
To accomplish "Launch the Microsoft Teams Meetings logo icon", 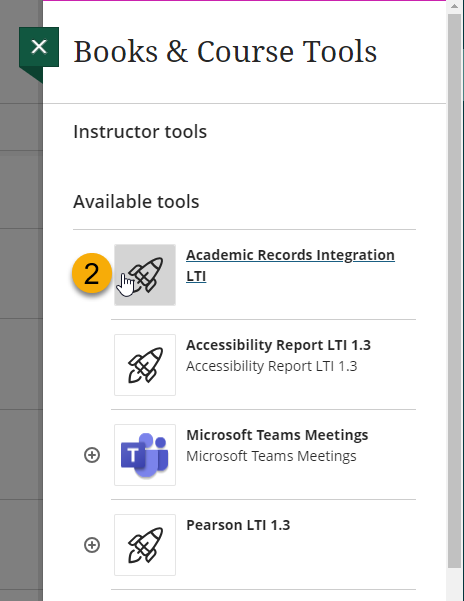I will [145, 455].
